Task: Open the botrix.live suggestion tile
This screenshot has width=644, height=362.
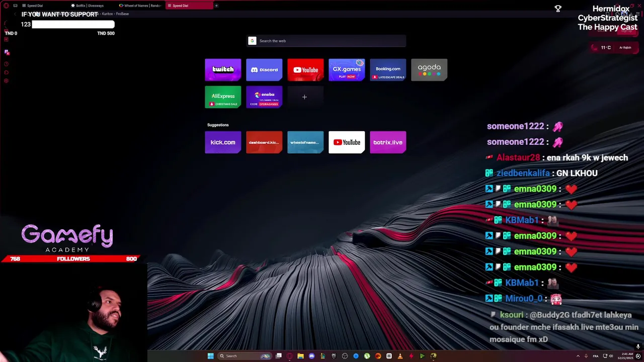Action: click(388, 142)
